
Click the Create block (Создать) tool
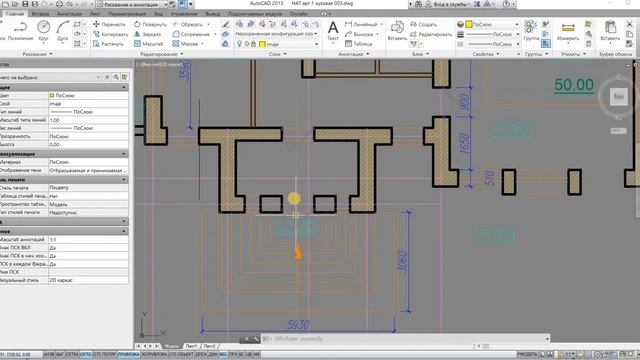tap(424, 24)
